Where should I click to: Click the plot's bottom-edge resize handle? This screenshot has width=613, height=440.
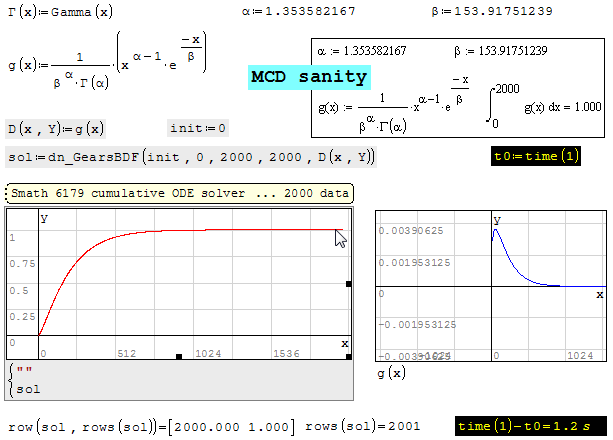(x=179, y=356)
